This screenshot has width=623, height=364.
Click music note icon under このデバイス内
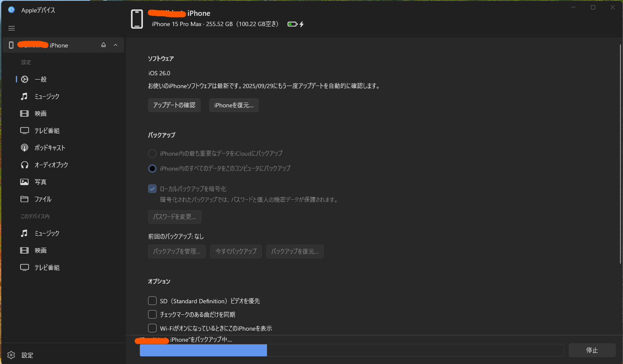[x=24, y=233]
